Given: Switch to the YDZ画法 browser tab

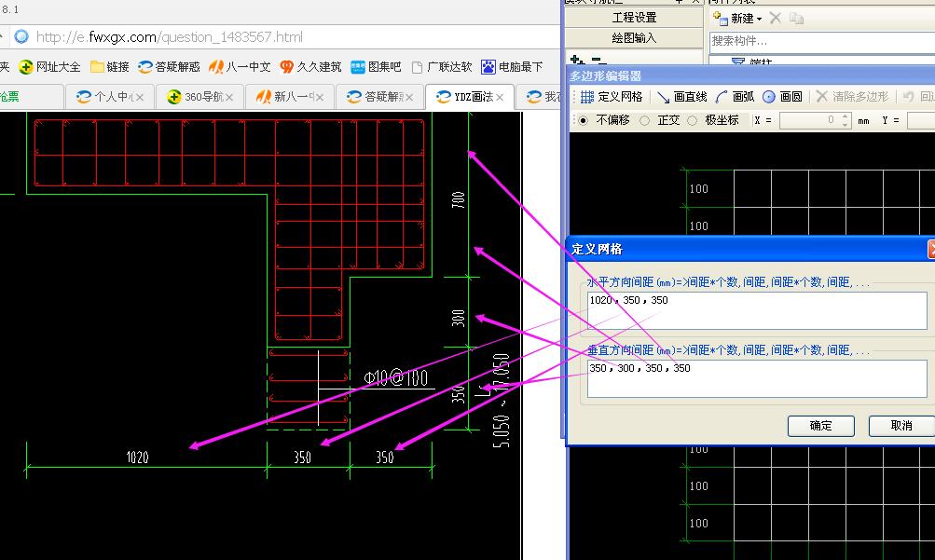Looking at the screenshot, I should coord(469,97).
